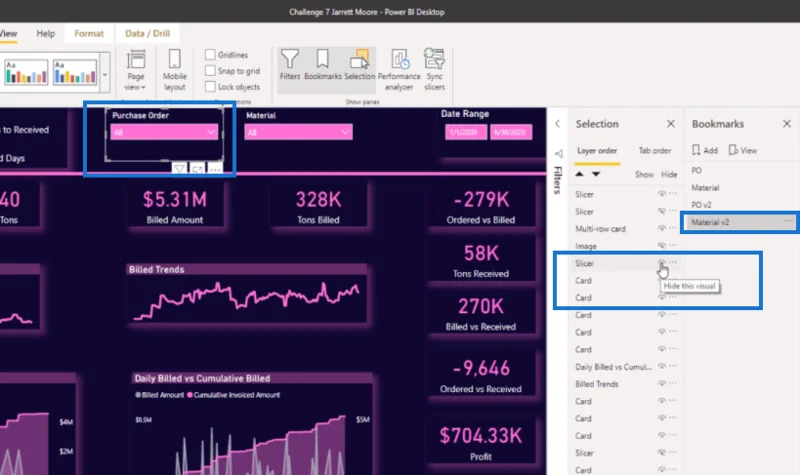Screen dimensions: 800x475
Task: Open the Sync slicers pane
Action: click(x=434, y=70)
